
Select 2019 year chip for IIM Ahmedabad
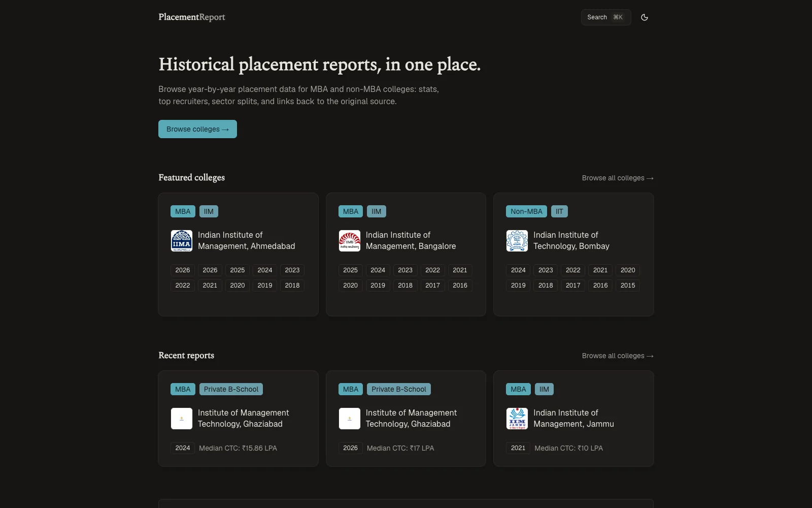[x=265, y=285]
